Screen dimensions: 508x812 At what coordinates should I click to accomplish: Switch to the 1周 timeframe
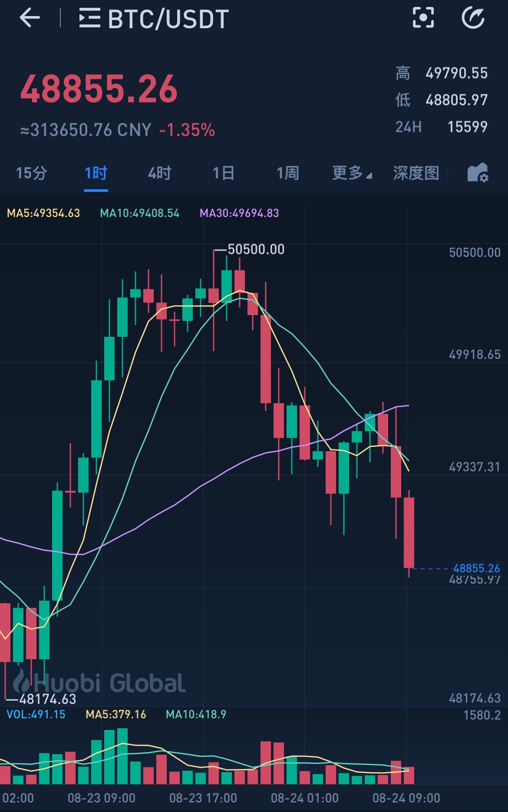point(288,173)
